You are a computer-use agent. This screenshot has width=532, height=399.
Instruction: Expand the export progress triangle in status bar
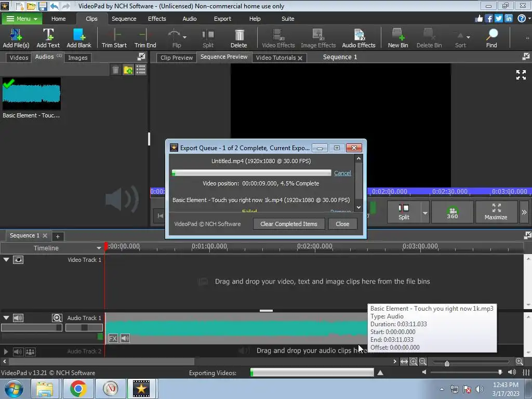(x=380, y=373)
